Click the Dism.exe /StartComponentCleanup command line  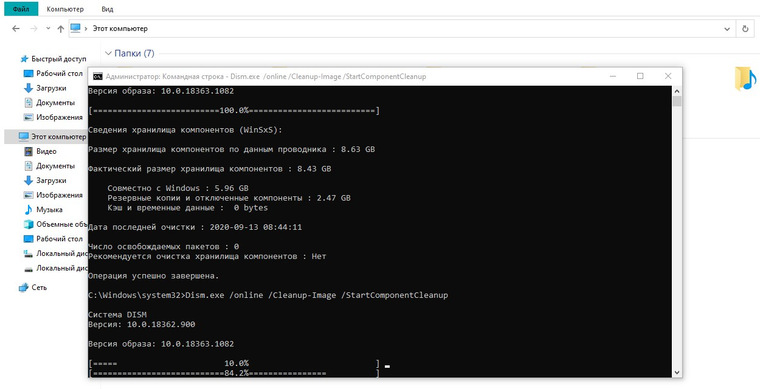coord(268,295)
